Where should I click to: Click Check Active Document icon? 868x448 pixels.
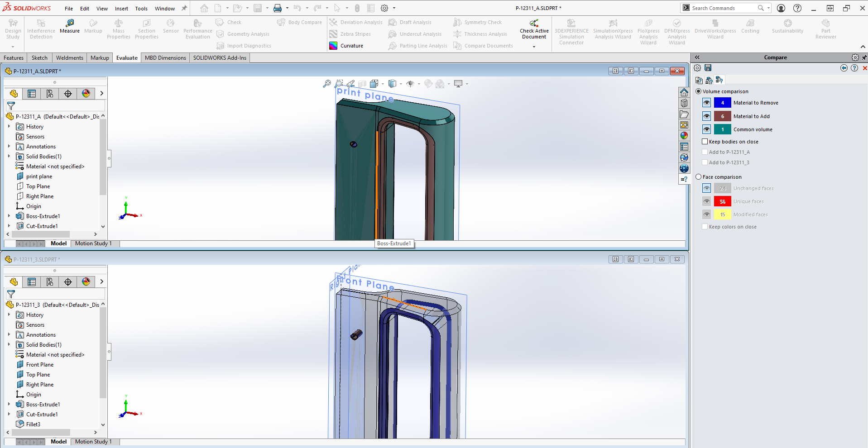534,23
